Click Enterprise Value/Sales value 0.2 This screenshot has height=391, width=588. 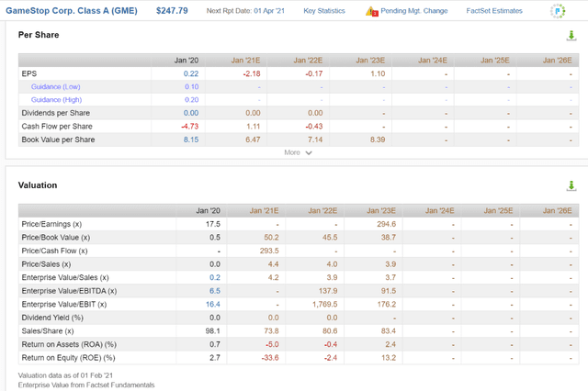click(x=215, y=278)
